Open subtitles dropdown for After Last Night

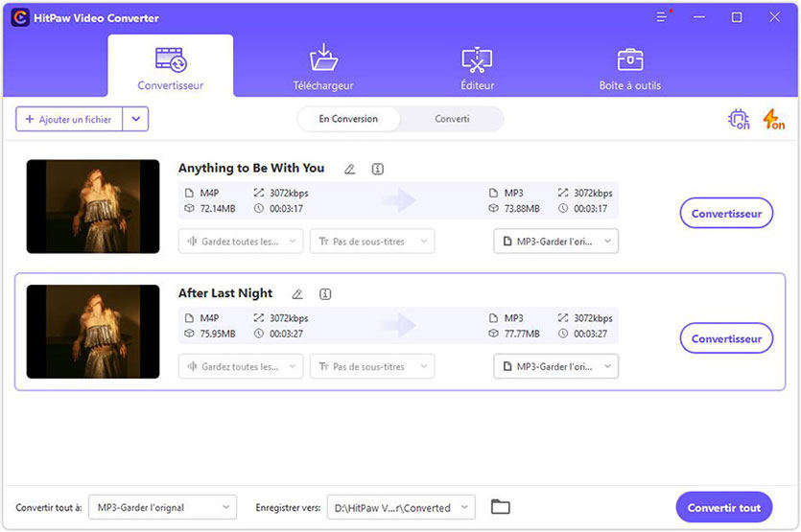(372, 366)
